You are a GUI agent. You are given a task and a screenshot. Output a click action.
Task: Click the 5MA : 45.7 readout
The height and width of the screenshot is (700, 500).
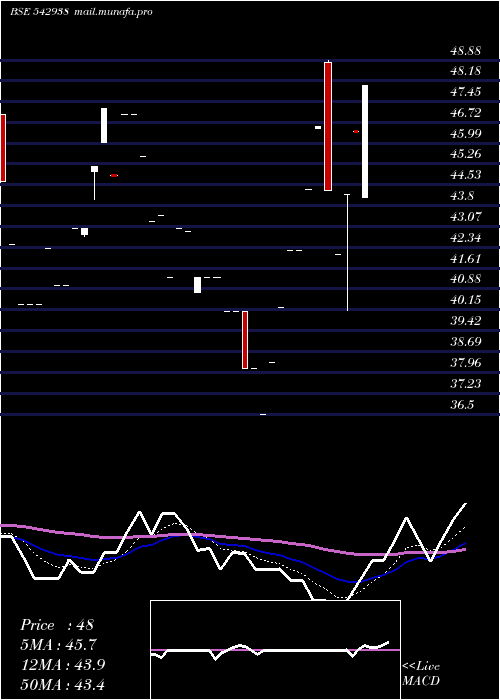(58, 645)
